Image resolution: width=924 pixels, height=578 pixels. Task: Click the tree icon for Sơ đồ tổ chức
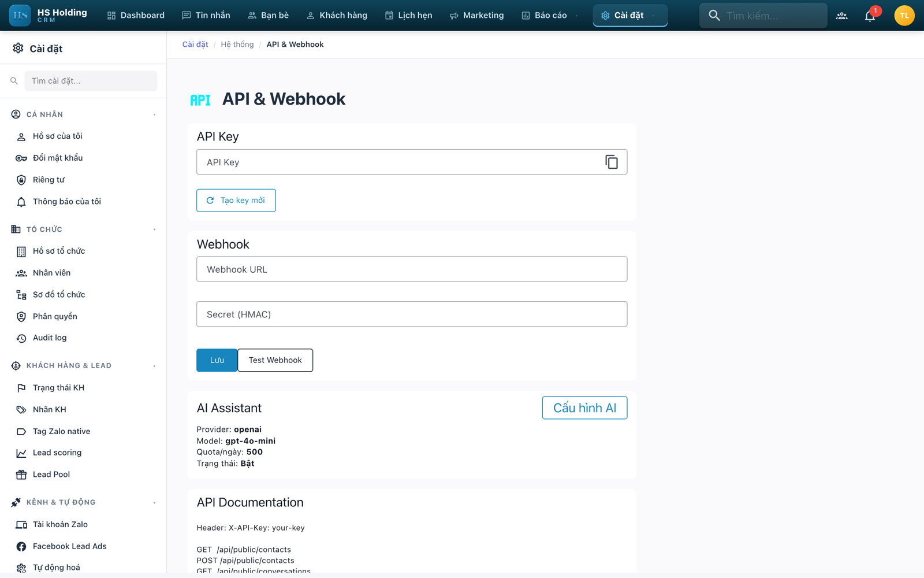pyautogui.click(x=21, y=295)
